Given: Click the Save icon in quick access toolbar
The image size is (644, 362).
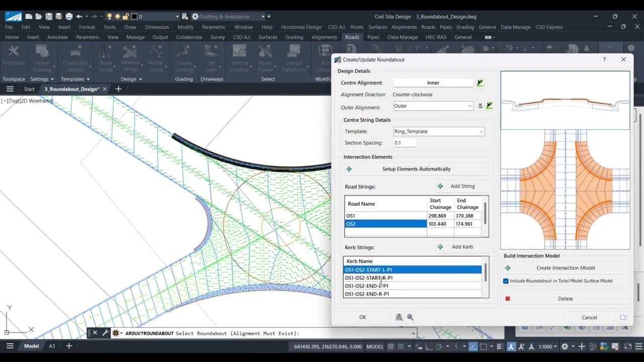Looking at the screenshot, I should coord(49,17).
